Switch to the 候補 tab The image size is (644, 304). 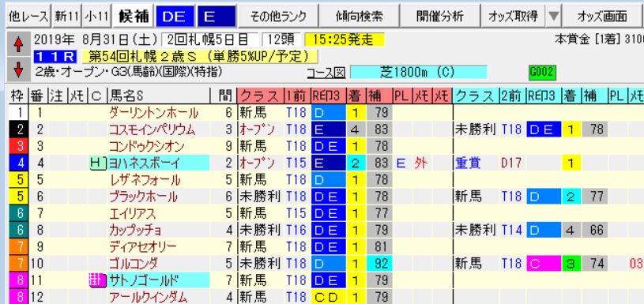coord(134,17)
